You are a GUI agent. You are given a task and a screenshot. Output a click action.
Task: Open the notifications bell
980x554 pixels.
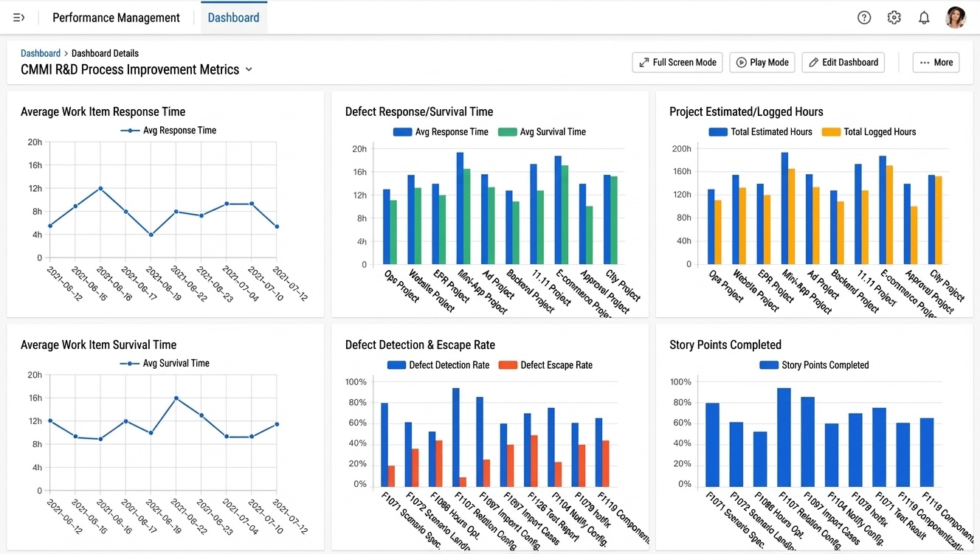coord(923,17)
